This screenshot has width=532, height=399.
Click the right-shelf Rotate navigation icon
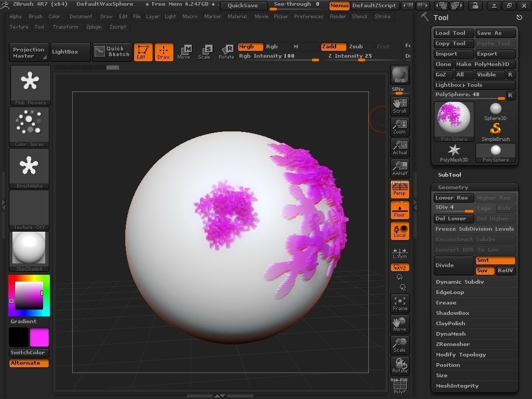tap(400, 366)
